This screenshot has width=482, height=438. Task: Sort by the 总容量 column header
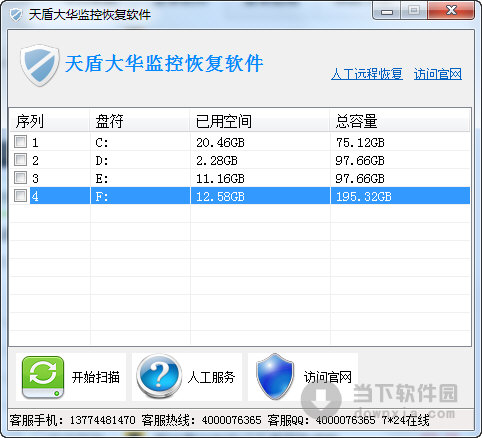(400, 121)
